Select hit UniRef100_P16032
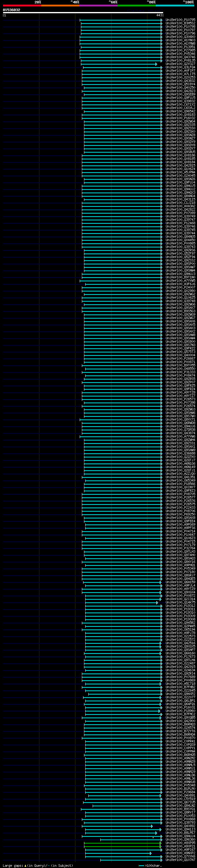 pyautogui.click(x=180, y=118)
